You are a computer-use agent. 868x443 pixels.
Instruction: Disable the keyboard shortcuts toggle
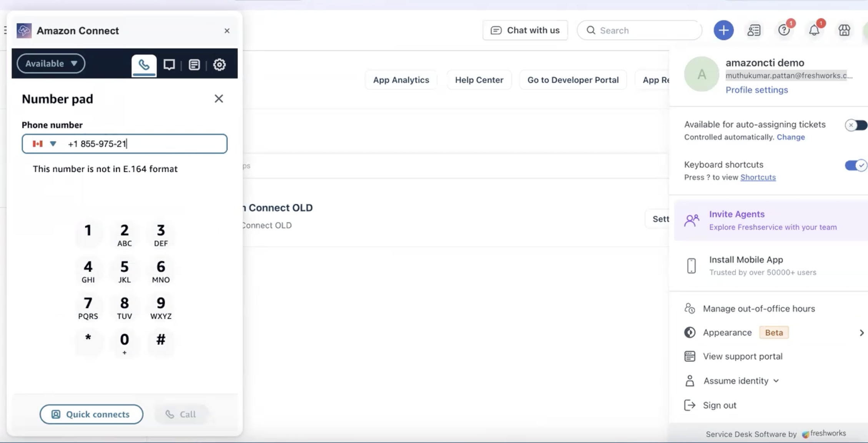pyautogui.click(x=856, y=165)
